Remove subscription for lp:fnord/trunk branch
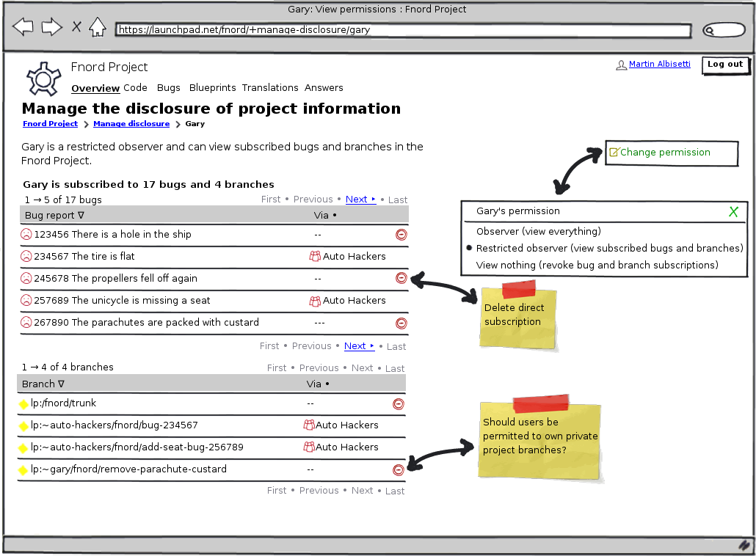This screenshot has height=556, width=756. pos(398,403)
